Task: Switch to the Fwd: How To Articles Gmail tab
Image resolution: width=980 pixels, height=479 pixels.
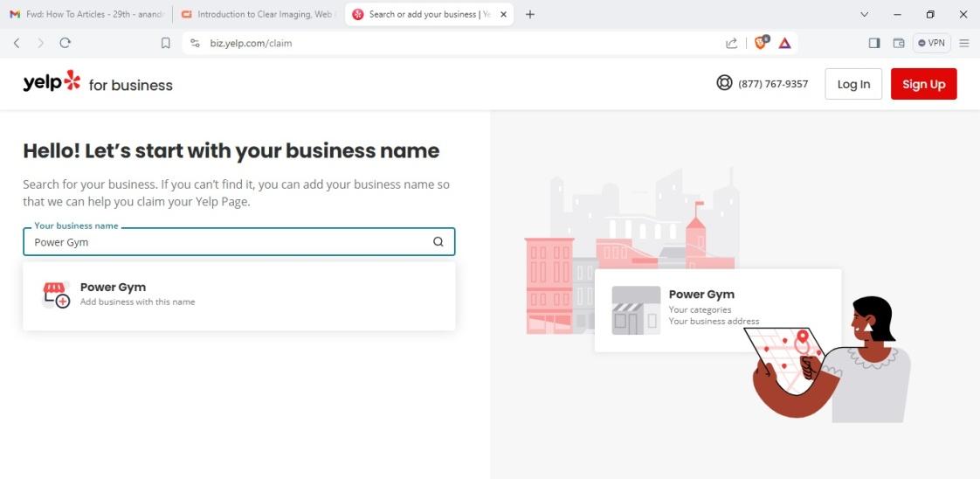Action: [x=86, y=14]
